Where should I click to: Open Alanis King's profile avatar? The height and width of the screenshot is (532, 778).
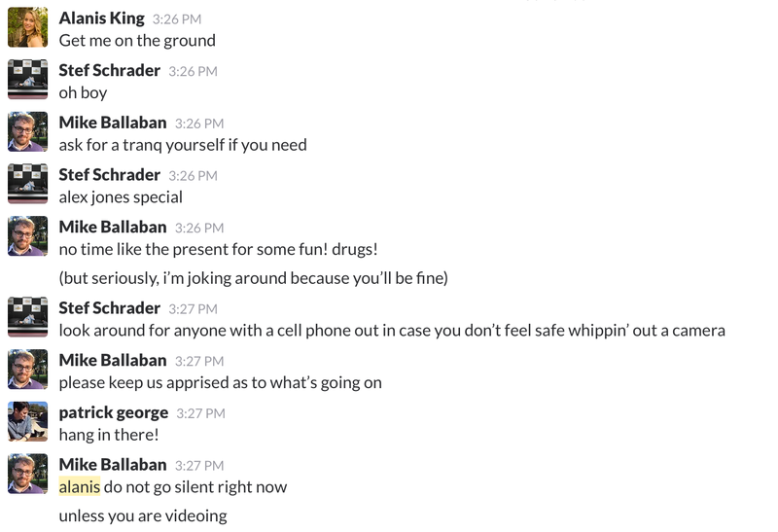pyautogui.click(x=28, y=27)
